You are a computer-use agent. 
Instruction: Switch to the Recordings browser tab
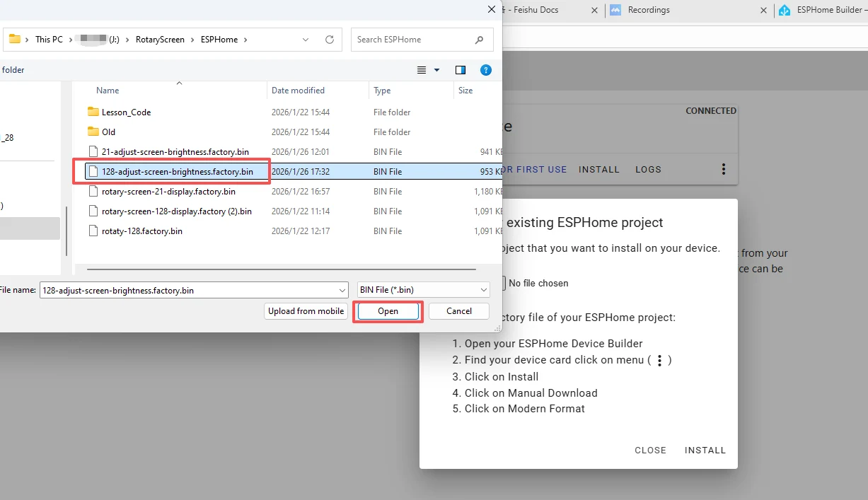point(649,10)
